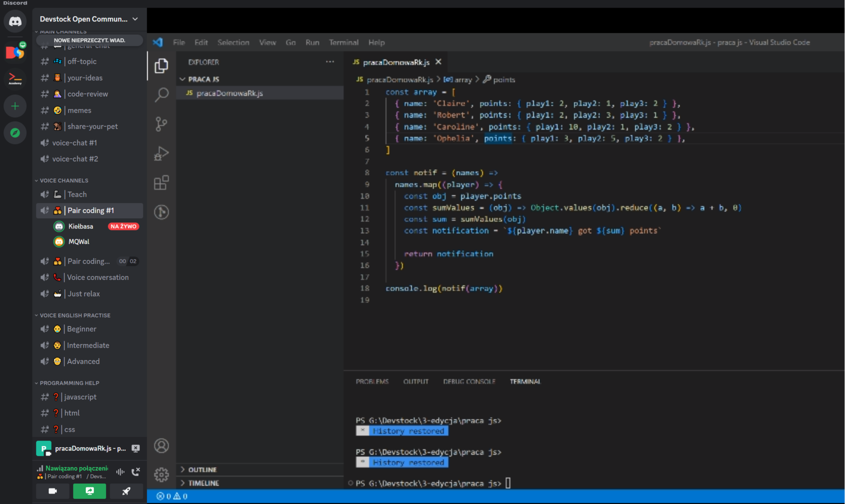
Task: Click Add a Server plus icon
Action: [x=15, y=106]
